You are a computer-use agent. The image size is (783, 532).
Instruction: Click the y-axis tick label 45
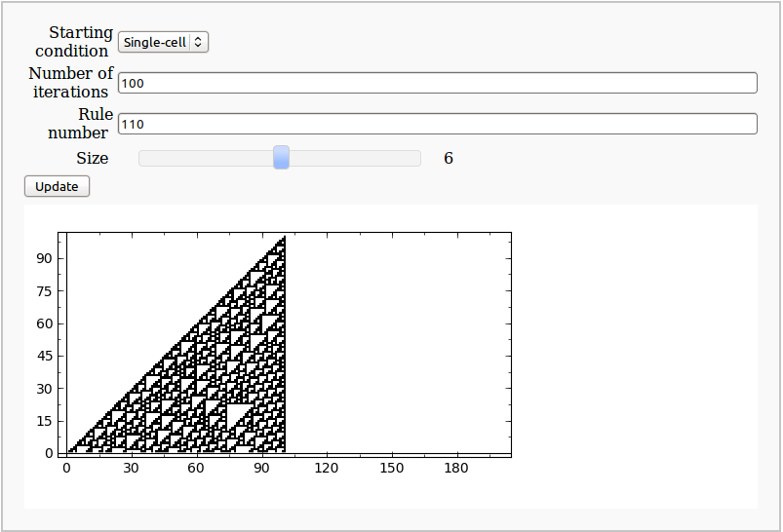click(43, 356)
